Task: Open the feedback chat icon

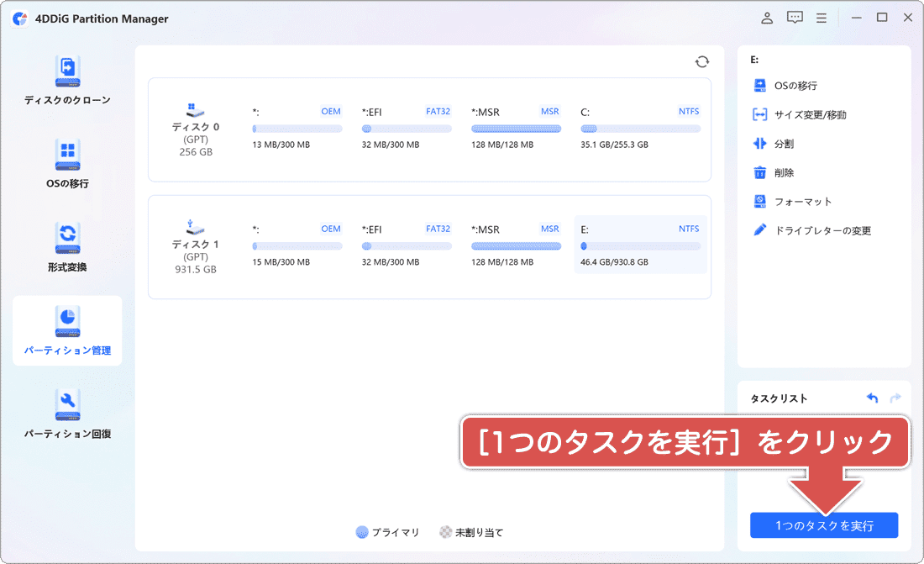Action: (794, 17)
